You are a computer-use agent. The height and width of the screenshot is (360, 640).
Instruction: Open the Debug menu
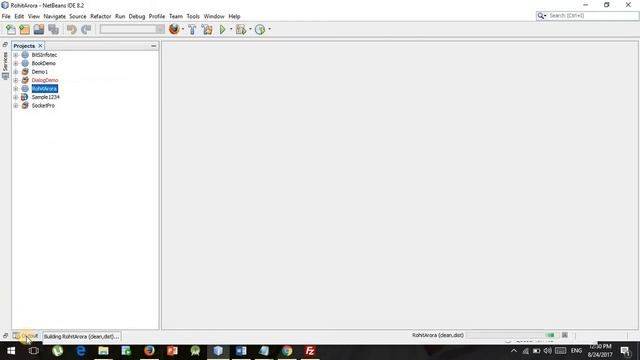click(137, 16)
